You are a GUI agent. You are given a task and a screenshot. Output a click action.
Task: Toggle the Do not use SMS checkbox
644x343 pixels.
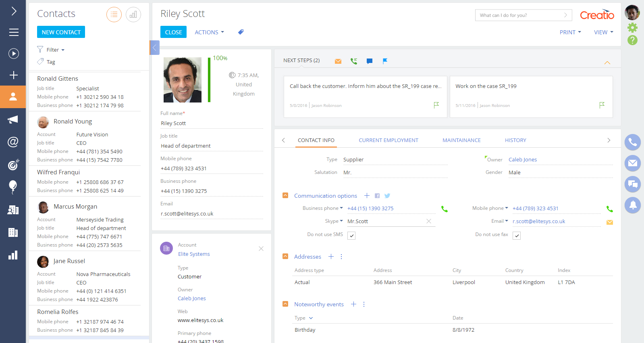pyautogui.click(x=351, y=236)
